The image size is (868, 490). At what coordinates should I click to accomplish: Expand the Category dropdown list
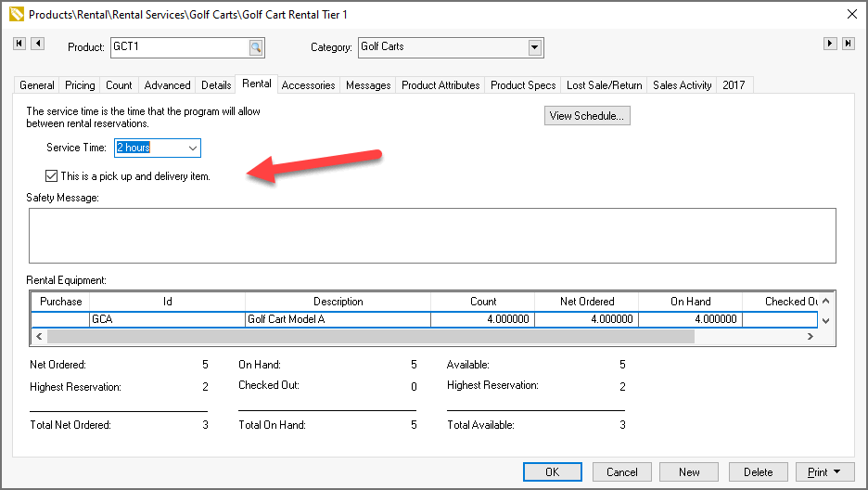click(534, 47)
